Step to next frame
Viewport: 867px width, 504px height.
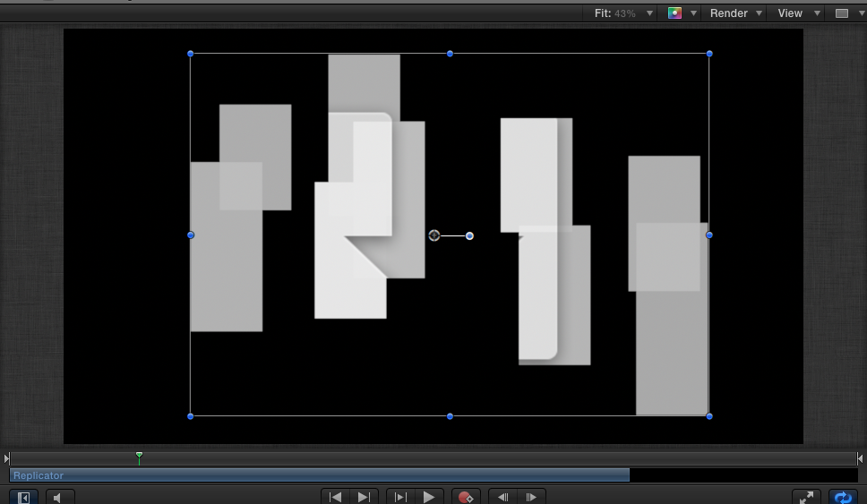click(x=531, y=497)
